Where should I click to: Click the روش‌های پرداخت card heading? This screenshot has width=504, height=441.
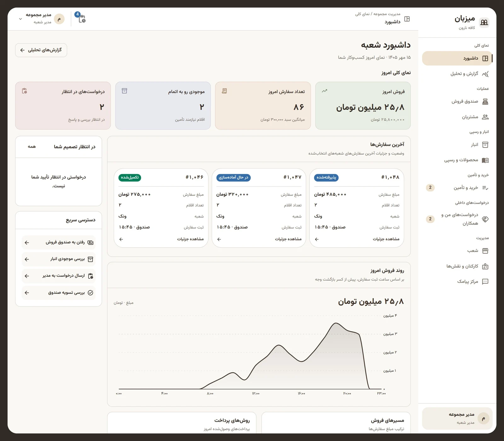click(232, 420)
